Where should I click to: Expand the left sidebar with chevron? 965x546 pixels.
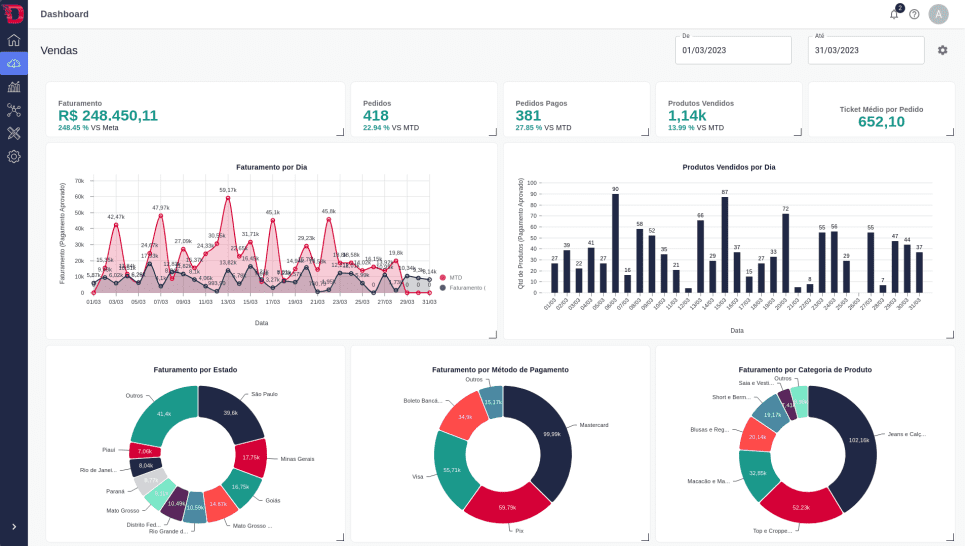coord(14,526)
